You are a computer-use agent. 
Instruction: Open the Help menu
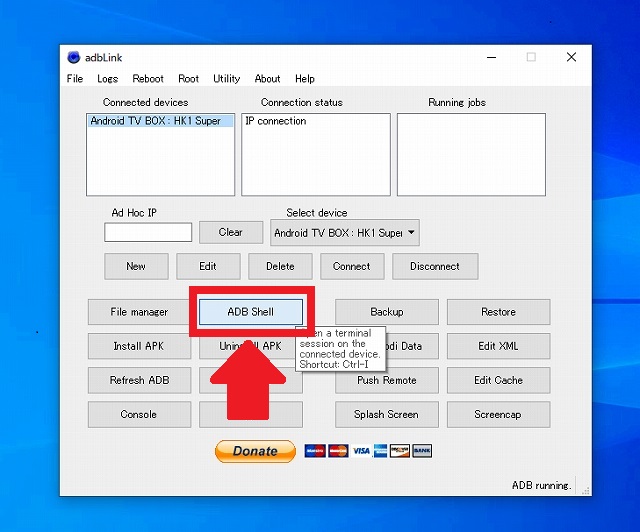coord(304,78)
